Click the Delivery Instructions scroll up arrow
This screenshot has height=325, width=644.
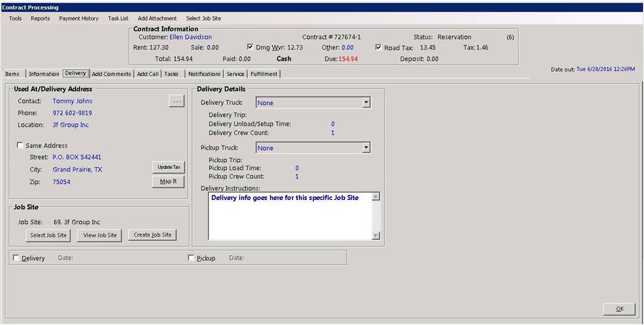click(376, 197)
